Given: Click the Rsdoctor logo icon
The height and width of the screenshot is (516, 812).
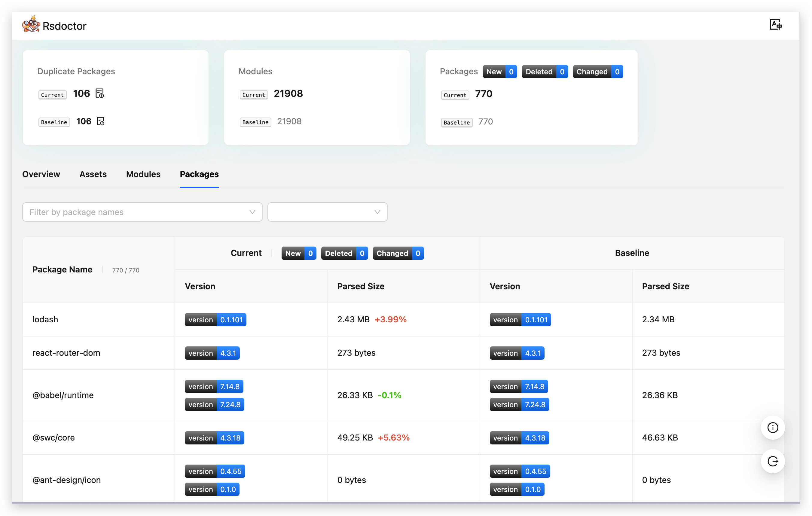Looking at the screenshot, I should point(31,24).
